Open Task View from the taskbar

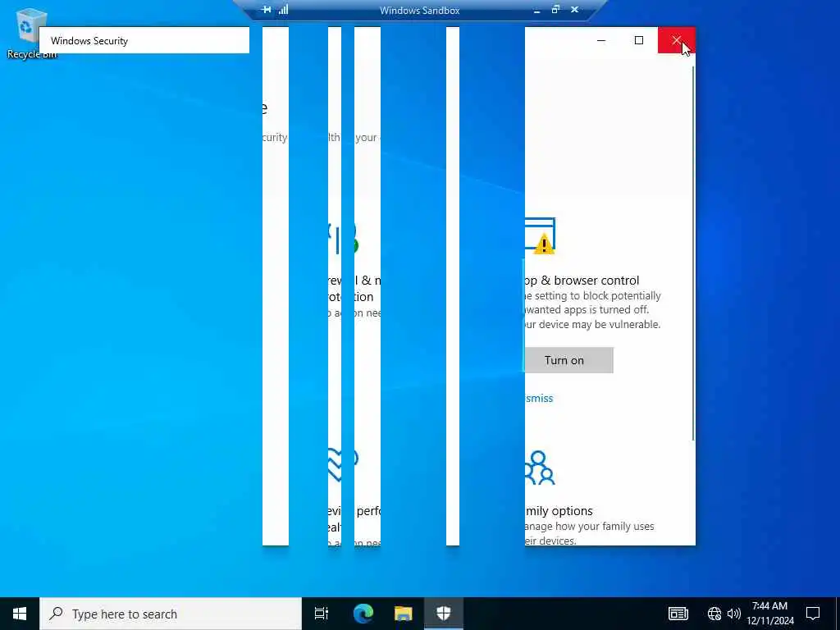(322, 614)
